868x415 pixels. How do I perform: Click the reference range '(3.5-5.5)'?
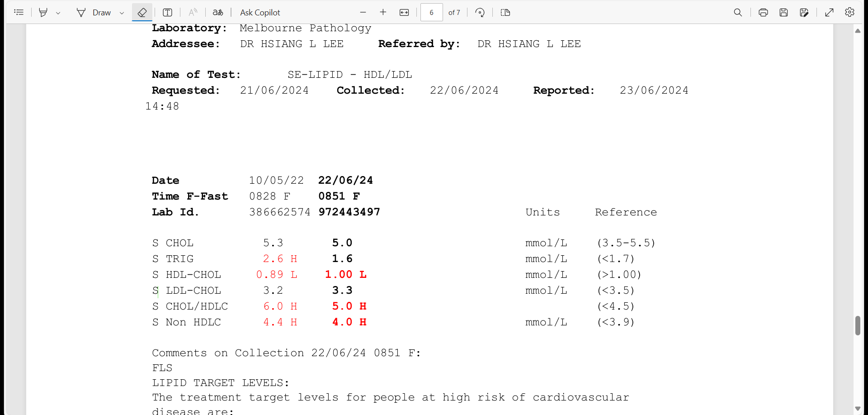click(626, 243)
